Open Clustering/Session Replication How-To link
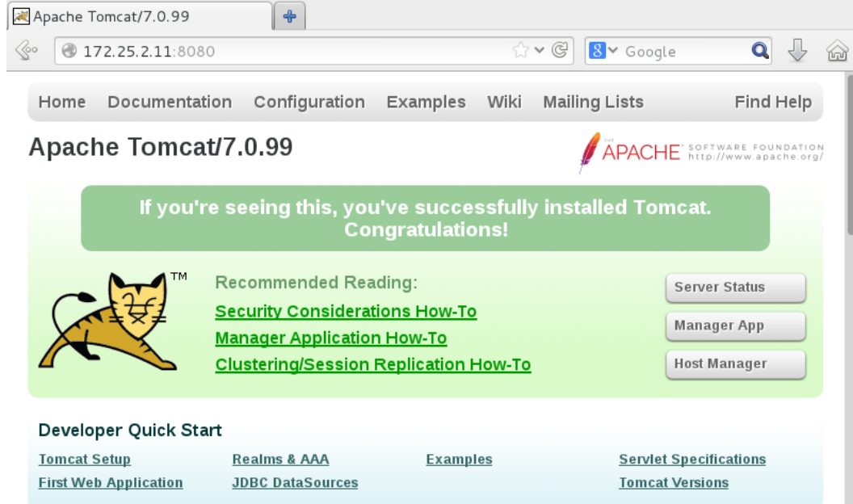853x504 pixels. 373,365
